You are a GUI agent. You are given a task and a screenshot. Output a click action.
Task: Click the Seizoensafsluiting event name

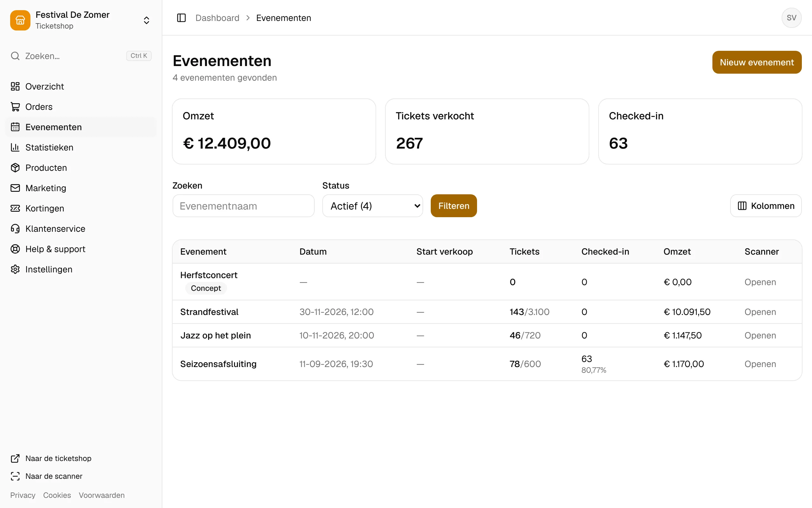click(x=218, y=364)
